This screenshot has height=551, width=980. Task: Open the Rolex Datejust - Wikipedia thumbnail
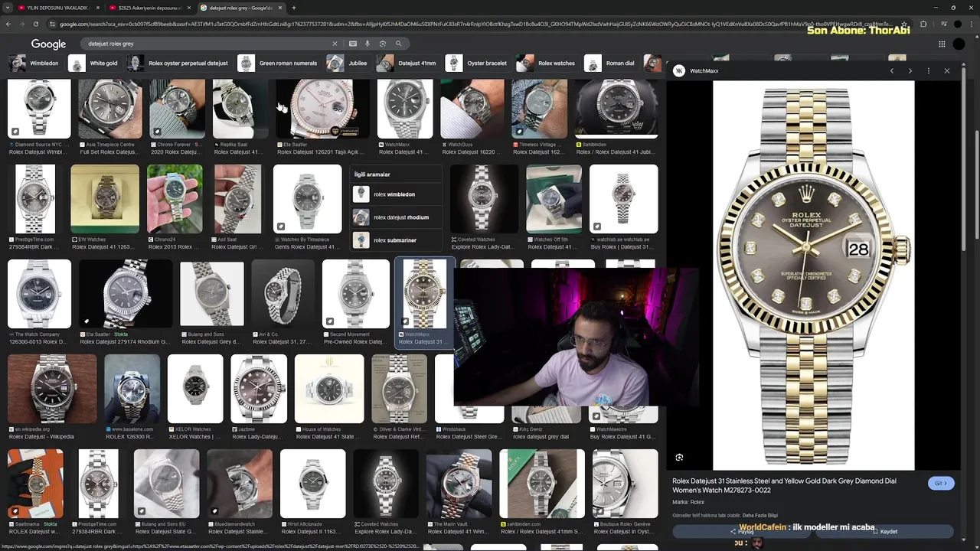click(x=52, y=388)
